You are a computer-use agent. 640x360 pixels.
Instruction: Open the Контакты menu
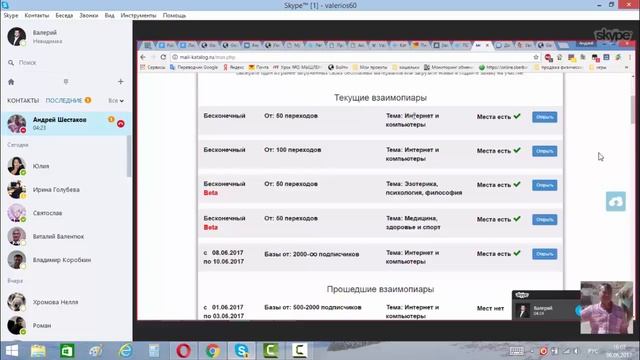37,15
